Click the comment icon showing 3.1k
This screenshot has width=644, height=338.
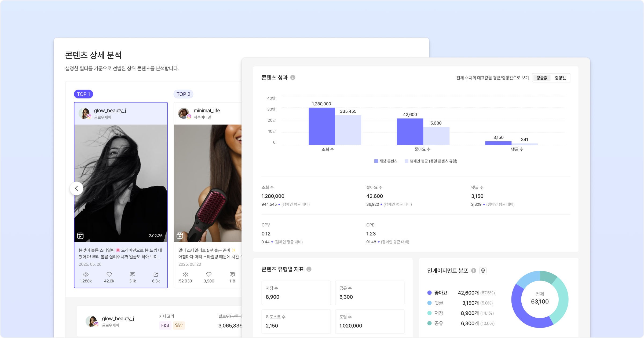point(132,274)
